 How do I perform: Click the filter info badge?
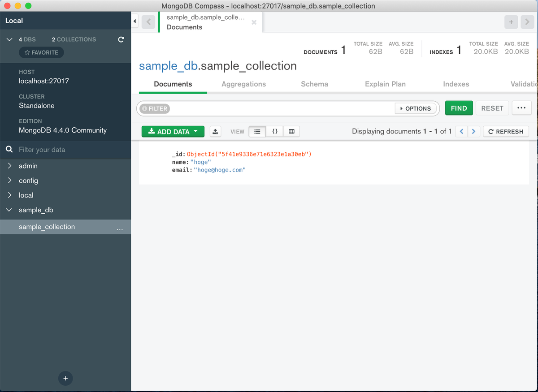click(155, 108)
